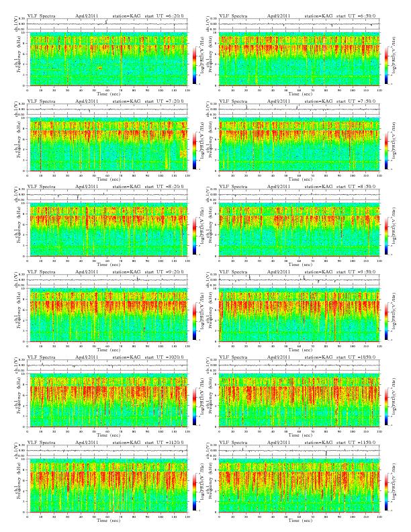
Task: Click the title text "start UT =7:50:0"
Action: (x=356, y=101)
